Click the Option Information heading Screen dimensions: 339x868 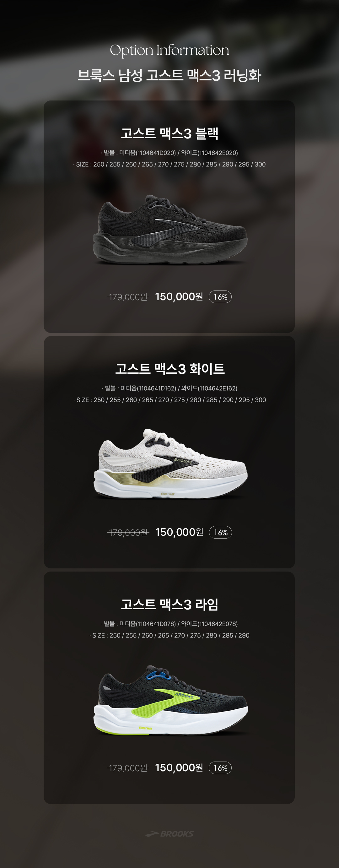(x=169, y=50)
